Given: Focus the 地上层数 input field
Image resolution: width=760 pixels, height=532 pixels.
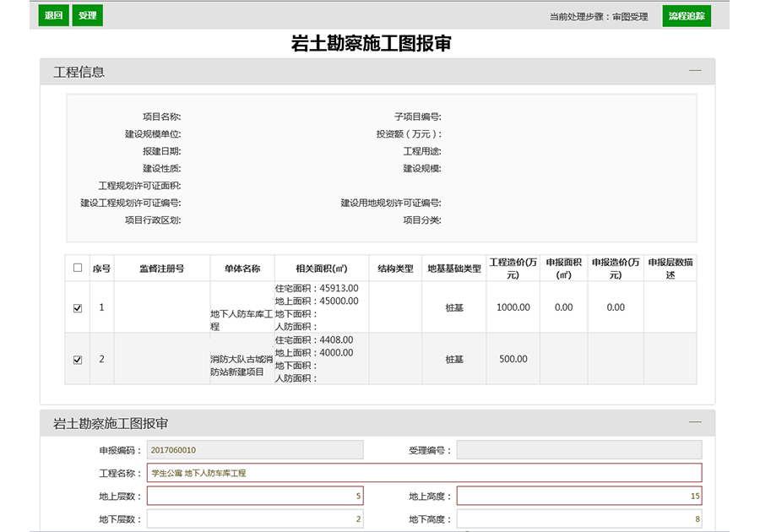Looking at the screenshot, I should click(255, 496).
